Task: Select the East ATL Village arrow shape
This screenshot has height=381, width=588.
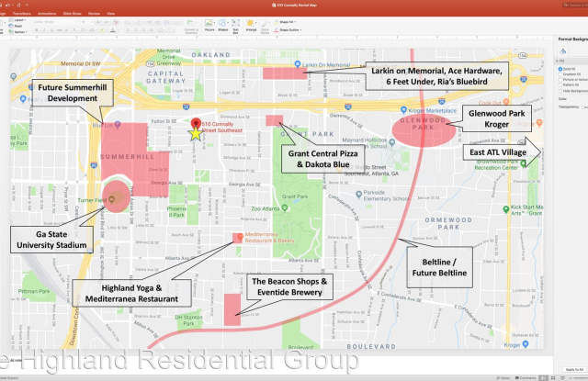Action: (x=503, y=152)
